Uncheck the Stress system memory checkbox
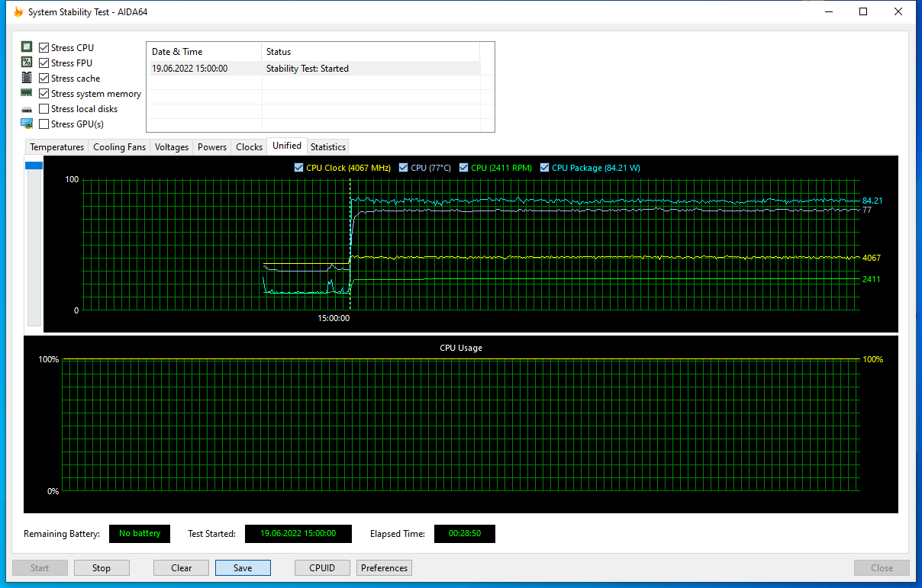The height and width of the screenshot is (588, 922). pyautogui.click(x=44, y=93)
